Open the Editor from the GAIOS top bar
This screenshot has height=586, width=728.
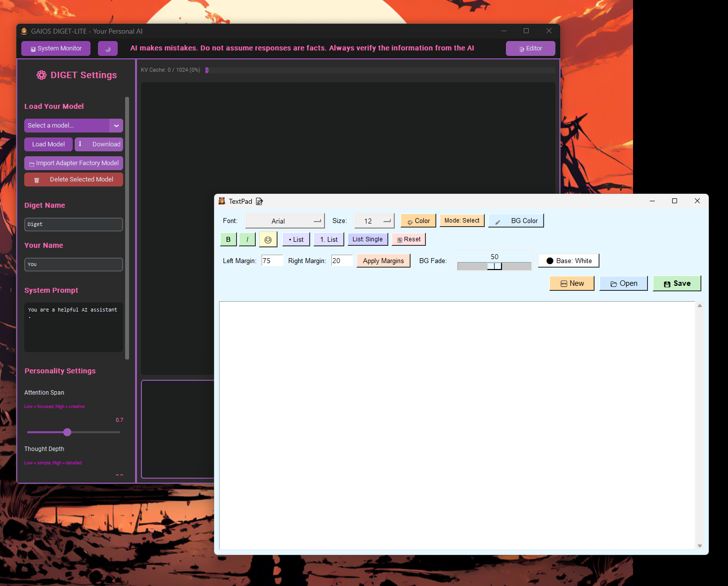[530, 48]
